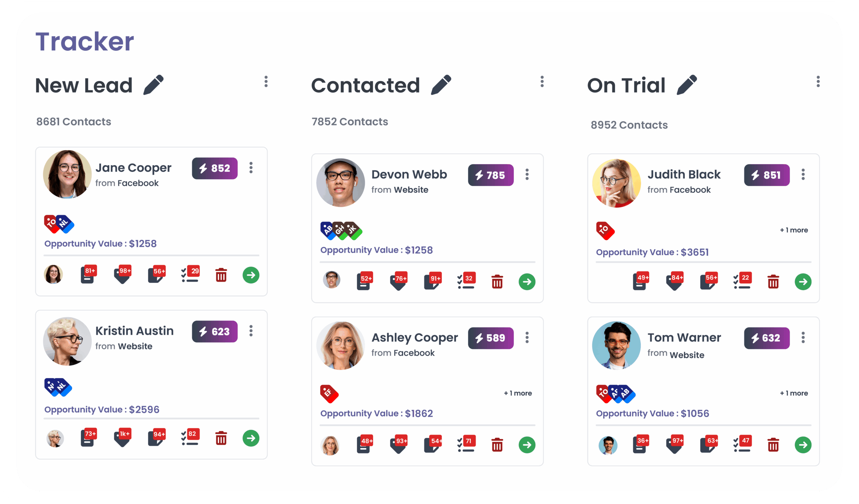Open the 48+ notes icon on Ashley Cooper's card

pos(364,445)
